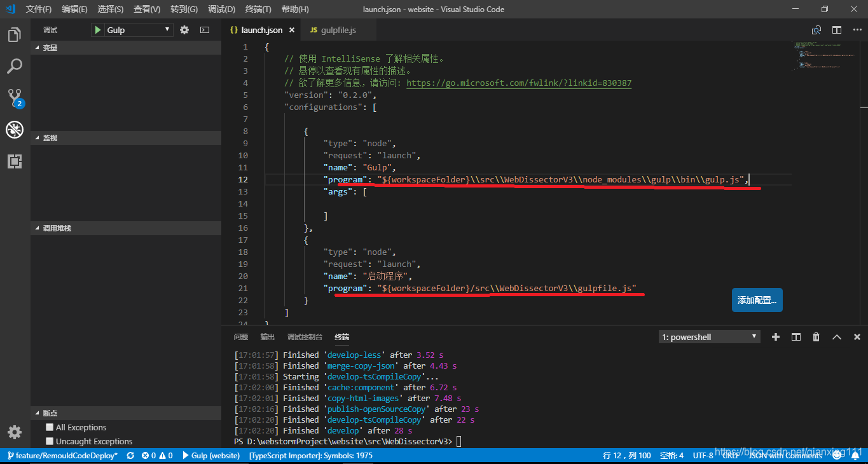The image size is (868, 464).
Task: Maximize the panel with the chevron up toggle
Action: pos(836,336)
